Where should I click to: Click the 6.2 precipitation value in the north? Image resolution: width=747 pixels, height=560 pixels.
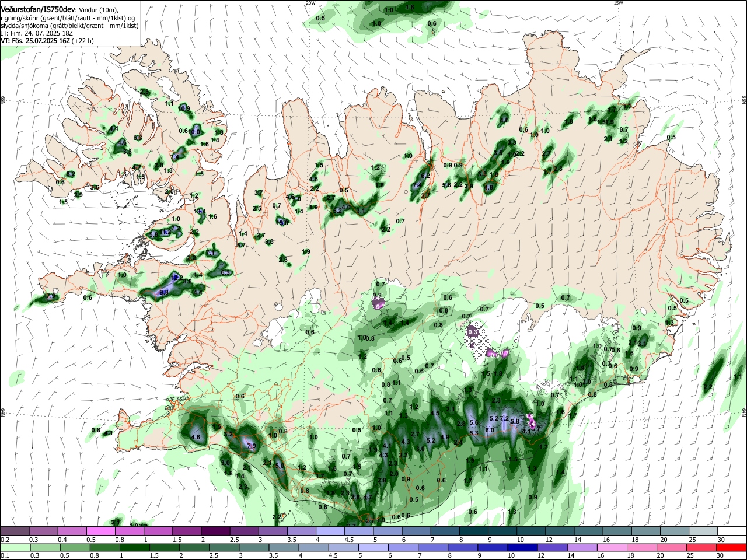click(425, 176)
